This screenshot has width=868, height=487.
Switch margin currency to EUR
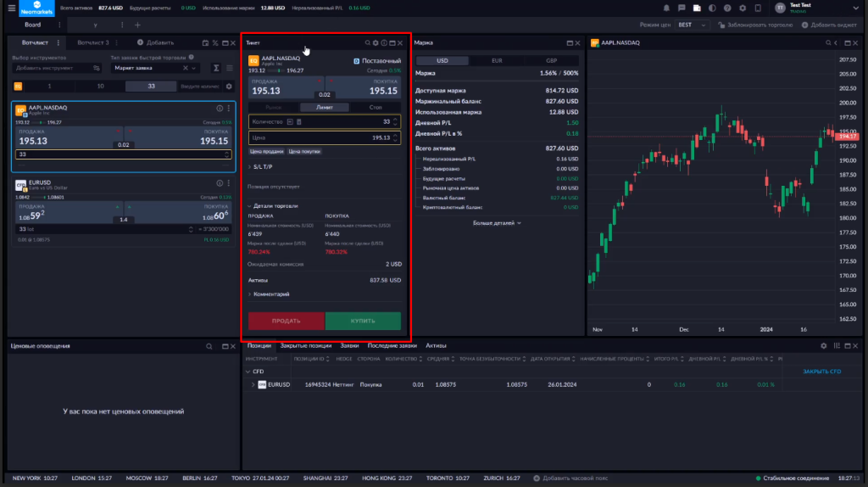[x=497, y=61]
